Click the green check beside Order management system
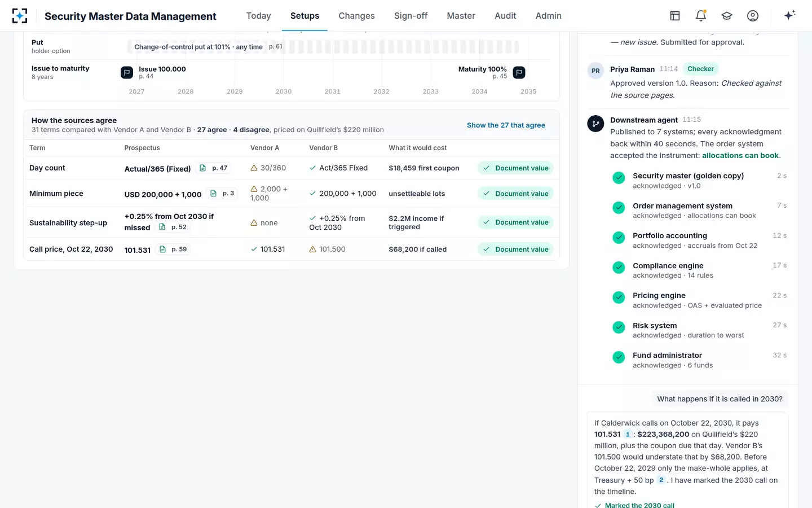The height and width of the screenshot is (508, 812). click(619, 208)
